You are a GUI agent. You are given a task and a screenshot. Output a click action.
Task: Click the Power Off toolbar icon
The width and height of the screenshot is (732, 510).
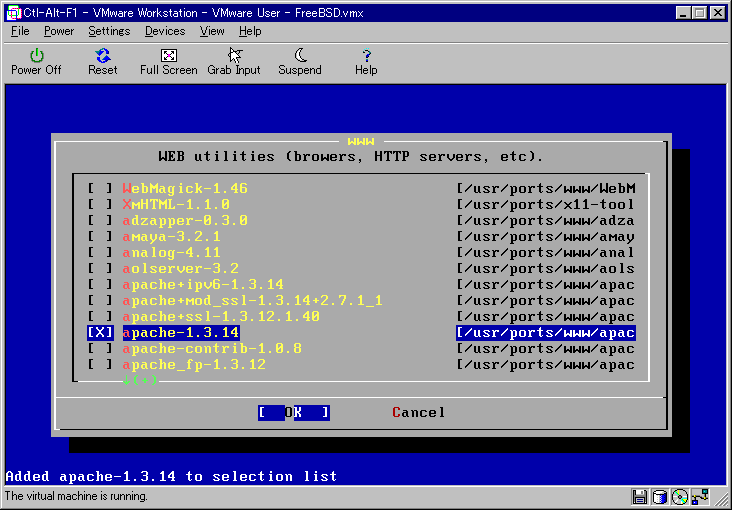click(36, 57)
